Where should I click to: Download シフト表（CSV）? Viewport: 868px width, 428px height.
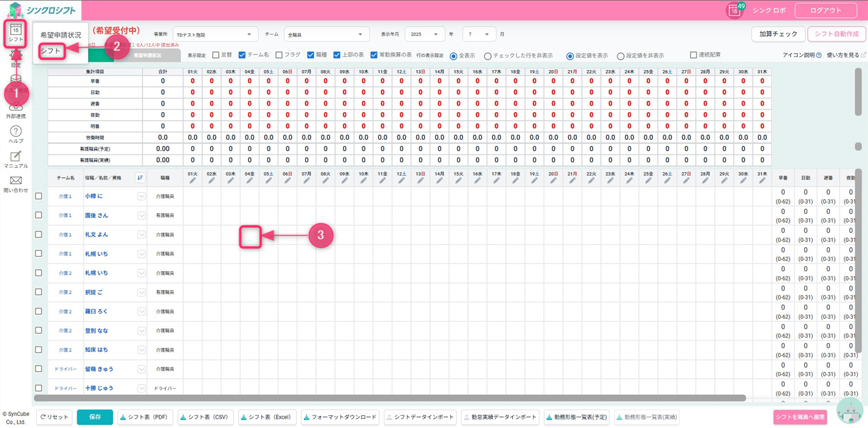pos(205,417)
